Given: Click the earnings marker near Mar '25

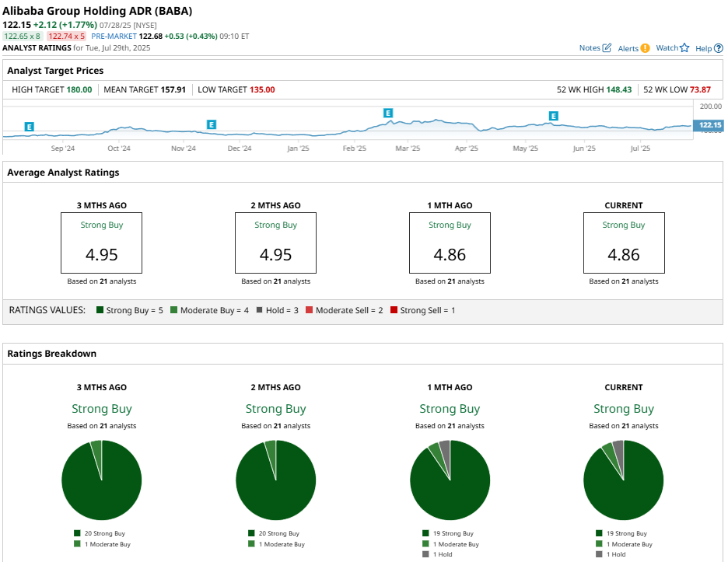Looking at the screenshot, I should [x=388, y=113].
